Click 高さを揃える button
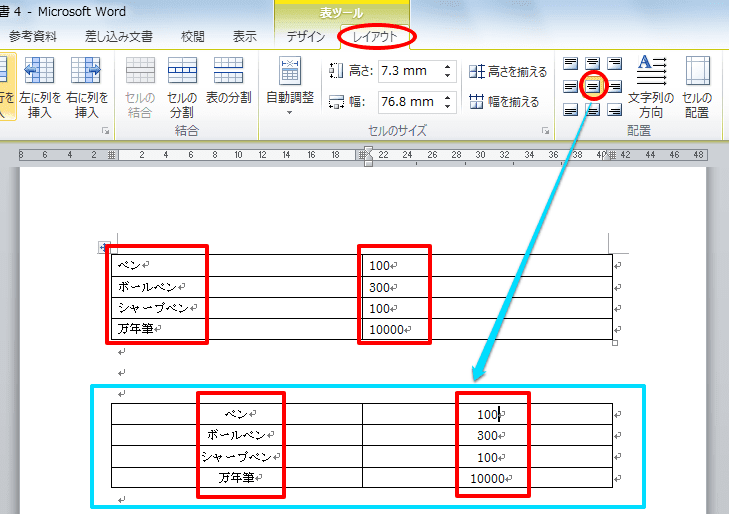The width and height of the screenshot is (729, 514). (508, 72)
